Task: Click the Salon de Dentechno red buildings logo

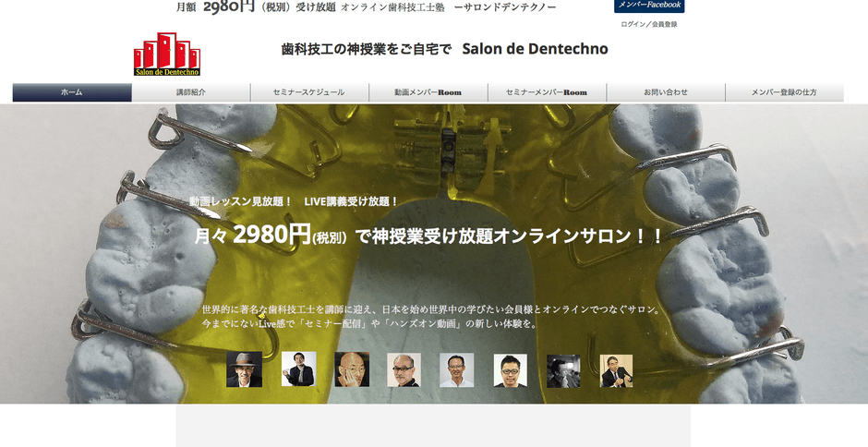Action: [166, 54]
